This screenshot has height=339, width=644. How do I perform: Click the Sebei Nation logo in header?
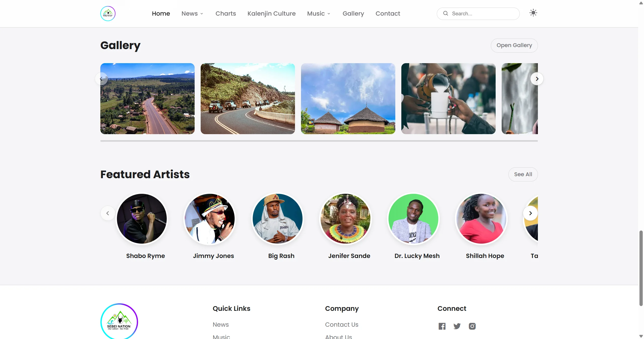(x=108, y=14)
